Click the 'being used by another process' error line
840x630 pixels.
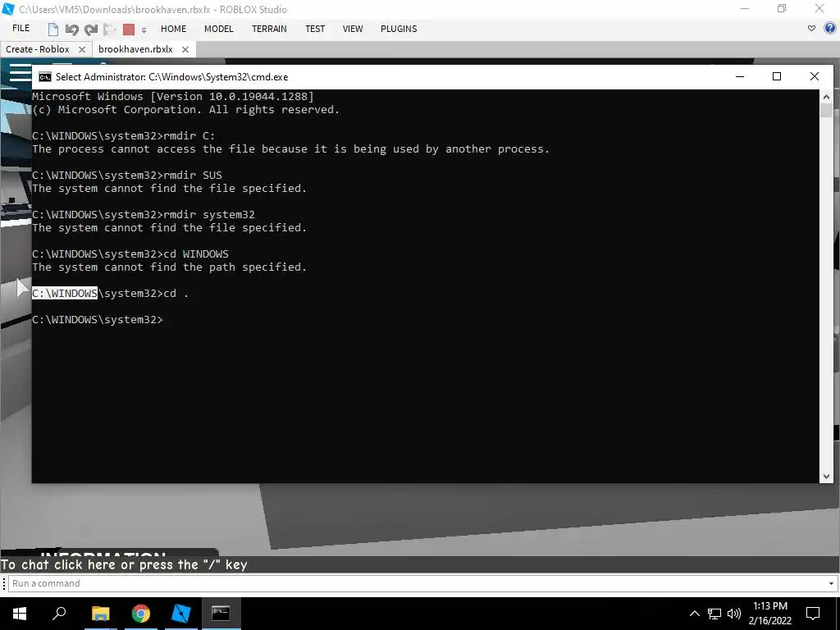[x=291, y=149]
